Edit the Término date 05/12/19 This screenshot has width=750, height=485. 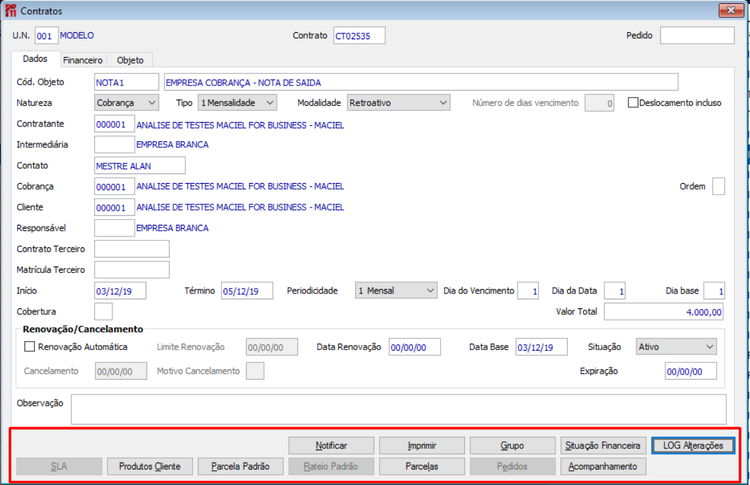(247, 291)
